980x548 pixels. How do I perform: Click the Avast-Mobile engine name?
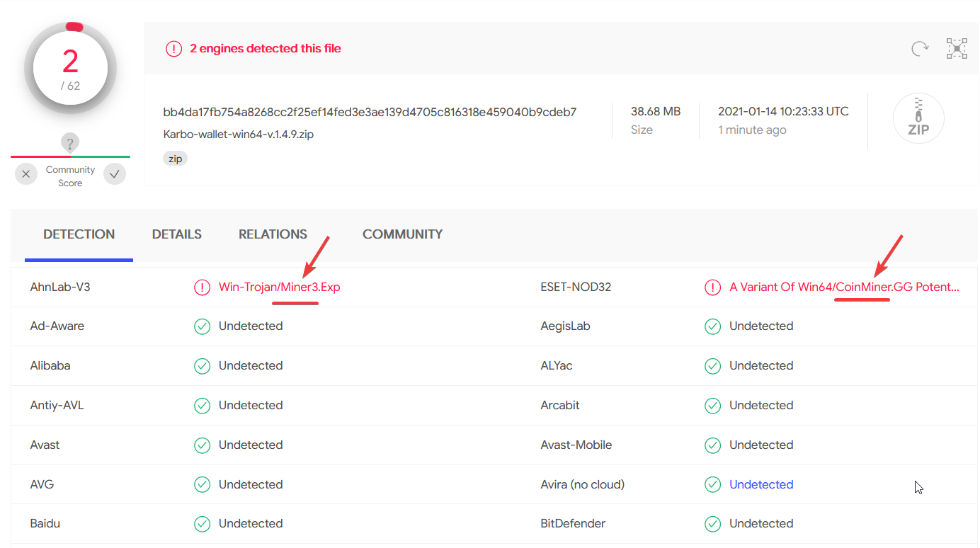pos(576,445)
